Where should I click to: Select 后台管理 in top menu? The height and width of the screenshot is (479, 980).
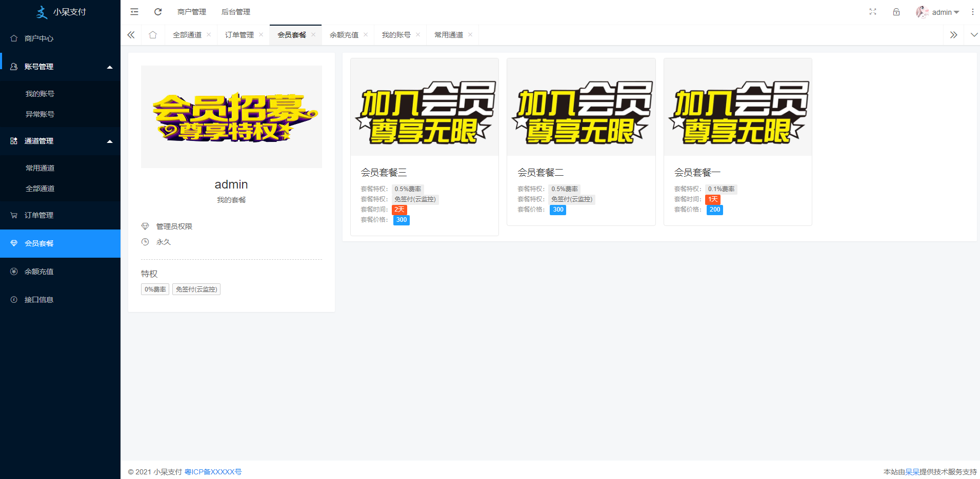tap(235, 12)
